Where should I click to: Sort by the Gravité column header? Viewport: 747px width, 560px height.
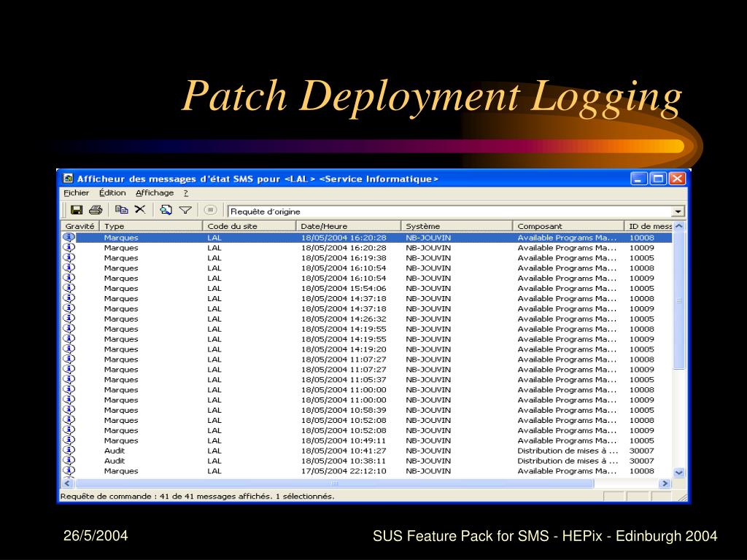click(x=80, y=226)
